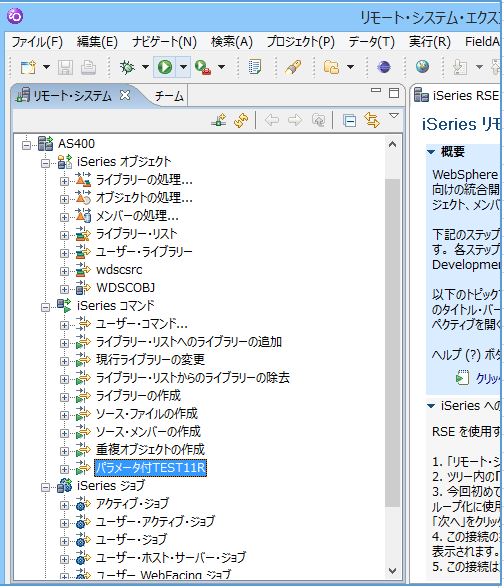504x588 pixels.
Task: Click the go-up icon in Remote Systems toolbar
Action: point(318,120)
